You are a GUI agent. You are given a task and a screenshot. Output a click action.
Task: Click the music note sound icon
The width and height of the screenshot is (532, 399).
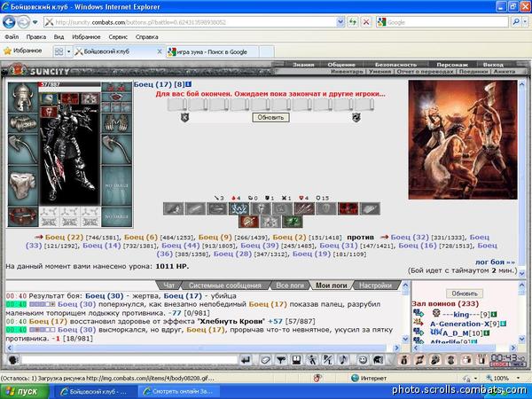click(343, 360)
